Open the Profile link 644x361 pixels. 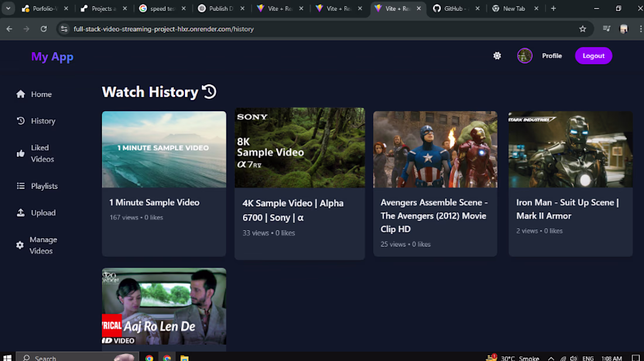551,56
